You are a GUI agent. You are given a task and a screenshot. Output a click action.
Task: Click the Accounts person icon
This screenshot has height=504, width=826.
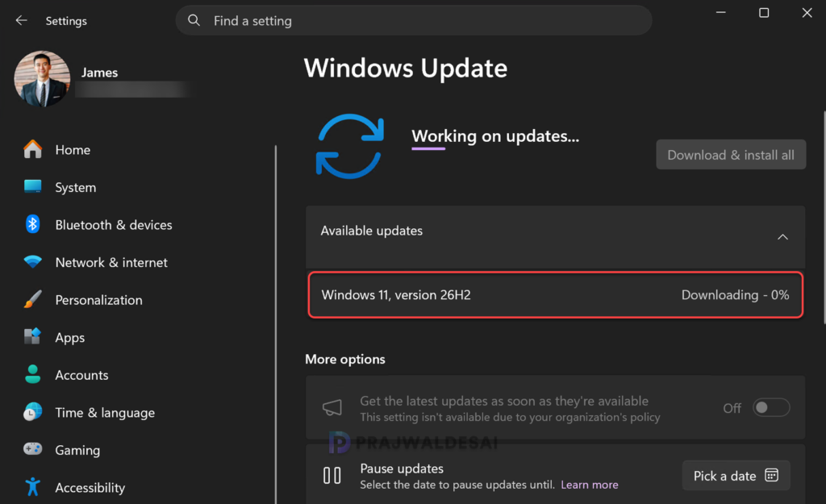click(x=32, y=374)
